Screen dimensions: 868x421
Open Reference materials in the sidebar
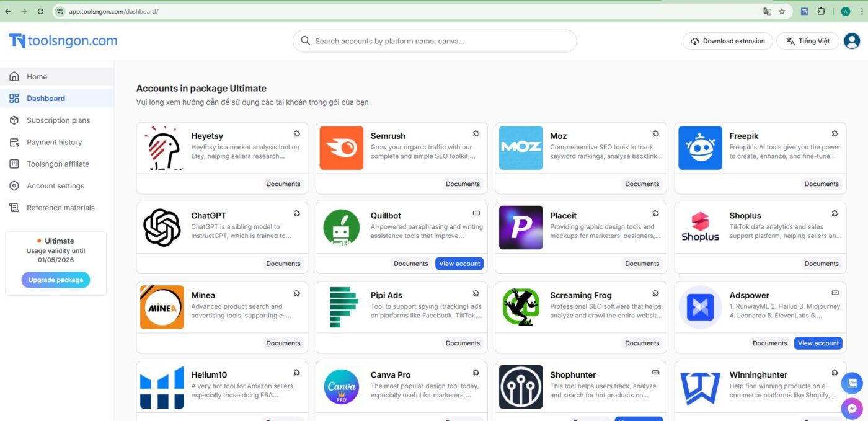[57, 208]
